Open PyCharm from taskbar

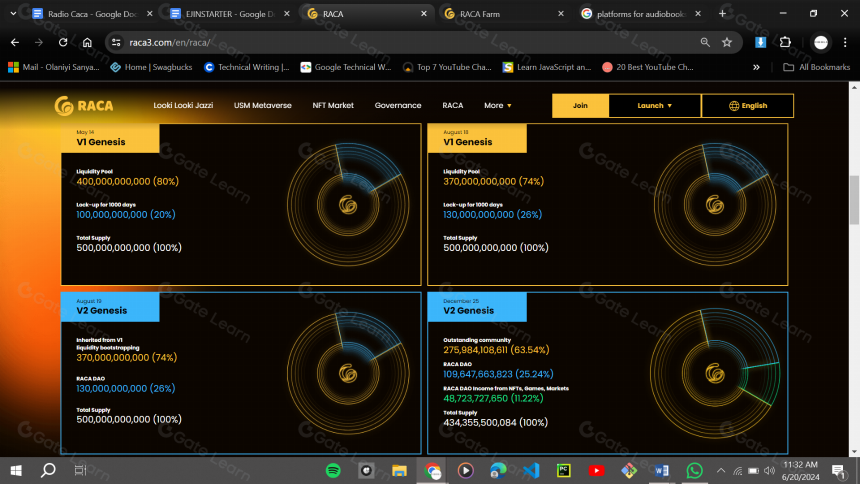coord(563,470)
